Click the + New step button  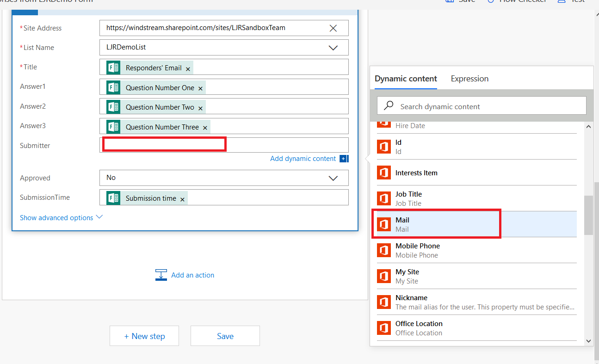coord(144,336)
